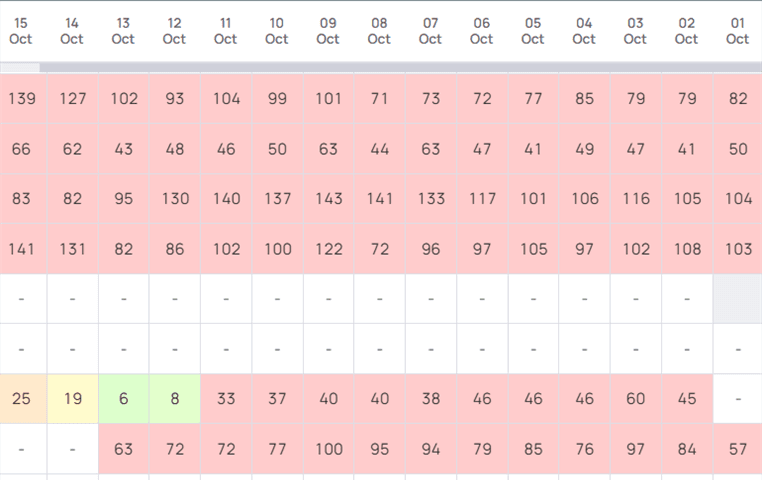Select the 06 Oct column header
The width and height of the screenshot is (762, 480).
[x=482, y=31]
